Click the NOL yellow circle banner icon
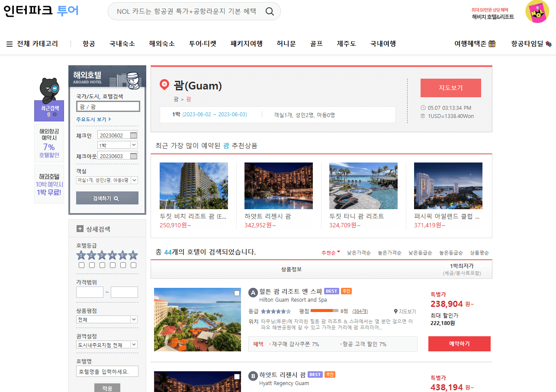The image size is (556, 392). [x=537, y=11]
